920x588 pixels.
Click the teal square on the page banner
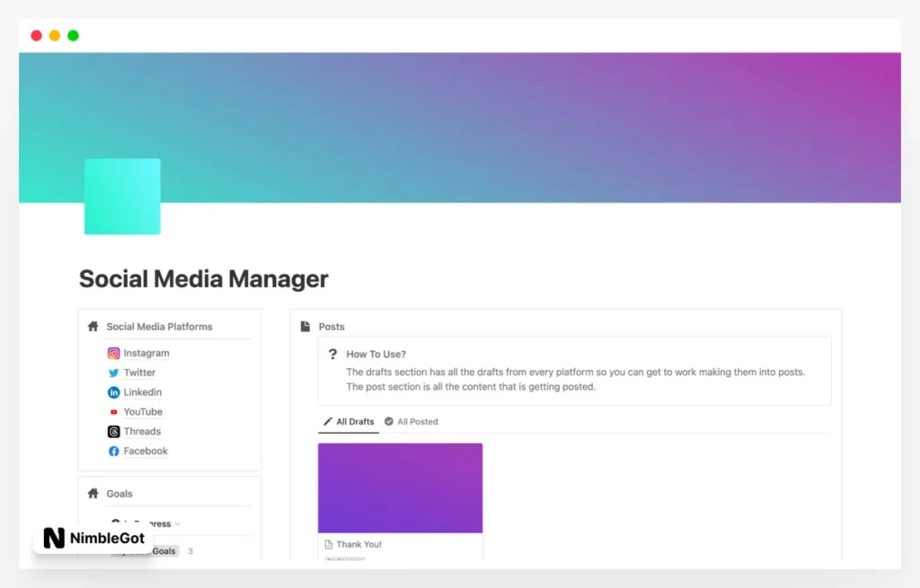[121, 196]
